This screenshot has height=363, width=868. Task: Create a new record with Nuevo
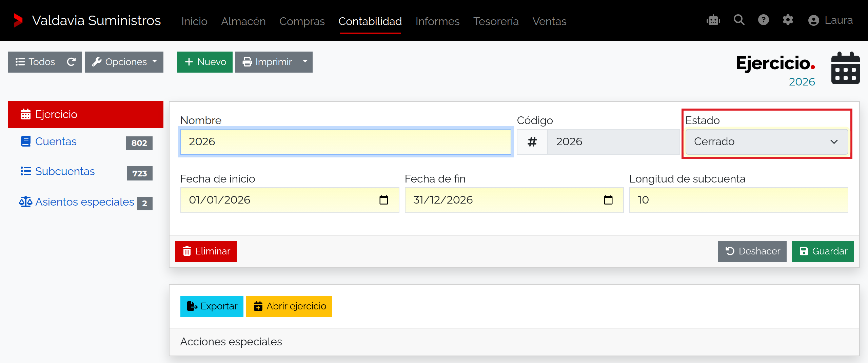[205, 62]
